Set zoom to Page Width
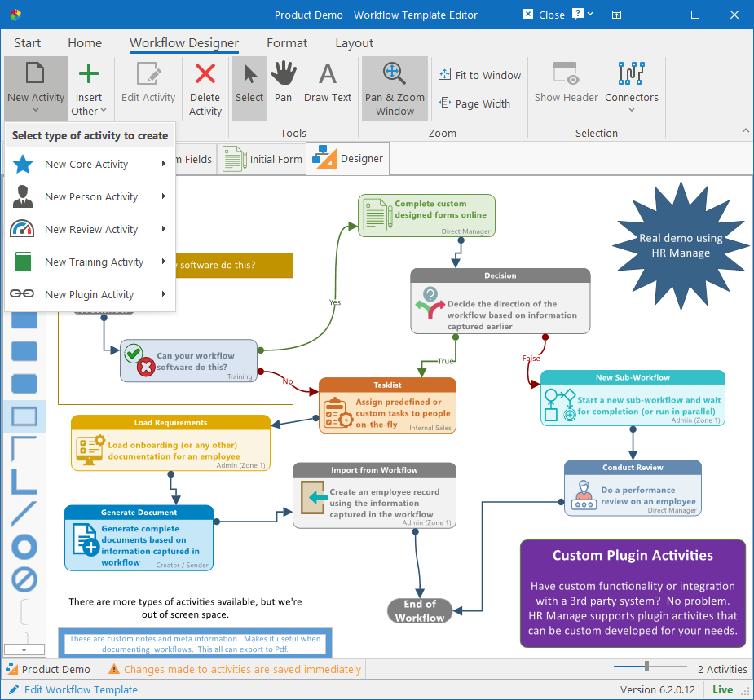The width and height of the screenshot is (754, 700). [474, 103]
